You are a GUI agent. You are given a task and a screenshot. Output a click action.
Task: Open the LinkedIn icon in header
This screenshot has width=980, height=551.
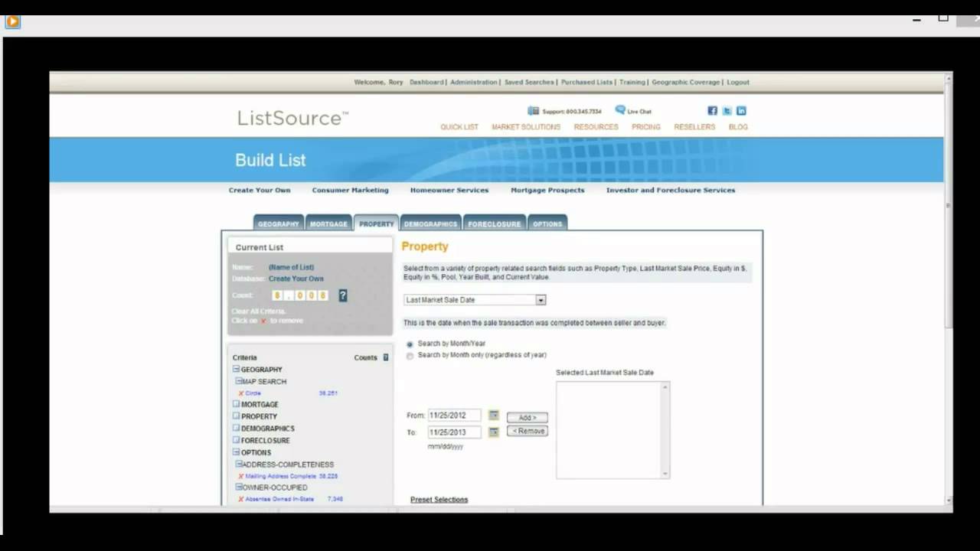(x=741, y=111)
